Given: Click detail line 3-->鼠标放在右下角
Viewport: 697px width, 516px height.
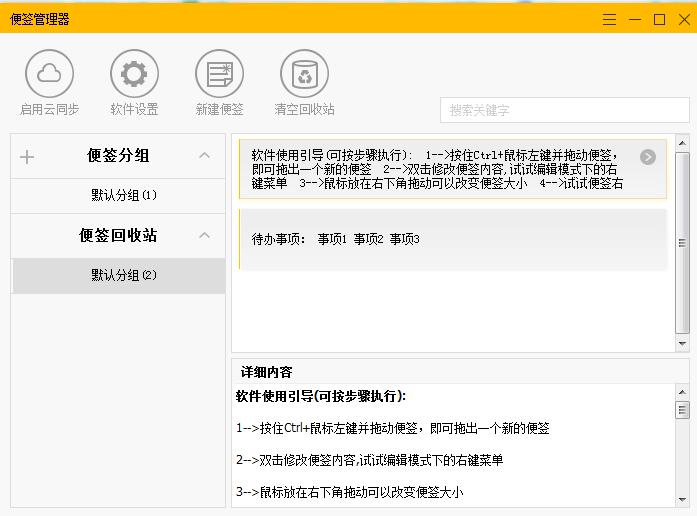Looking at the screenshot, I should pyautogui.click(x=350, y=492).
